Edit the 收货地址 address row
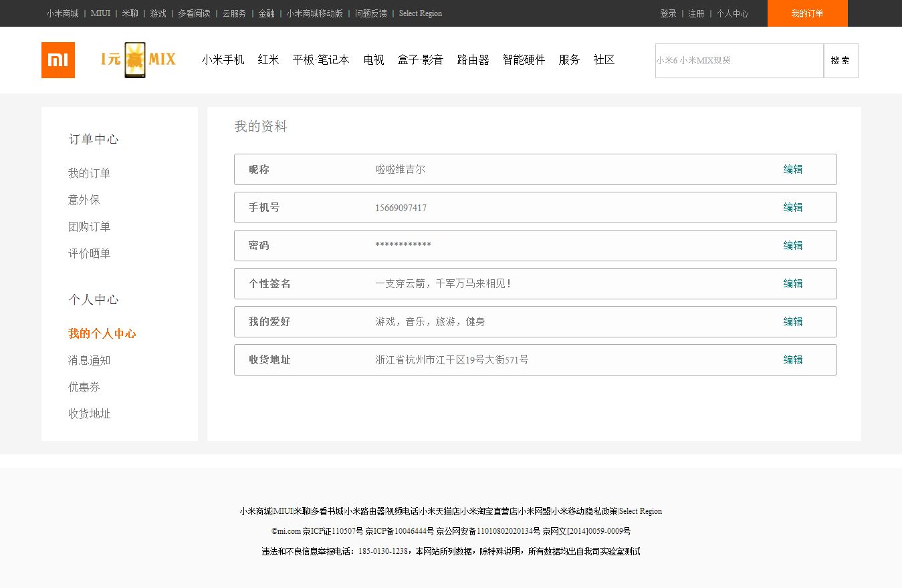The width and height of the screenshot is (902, 588). click(793, 360)
